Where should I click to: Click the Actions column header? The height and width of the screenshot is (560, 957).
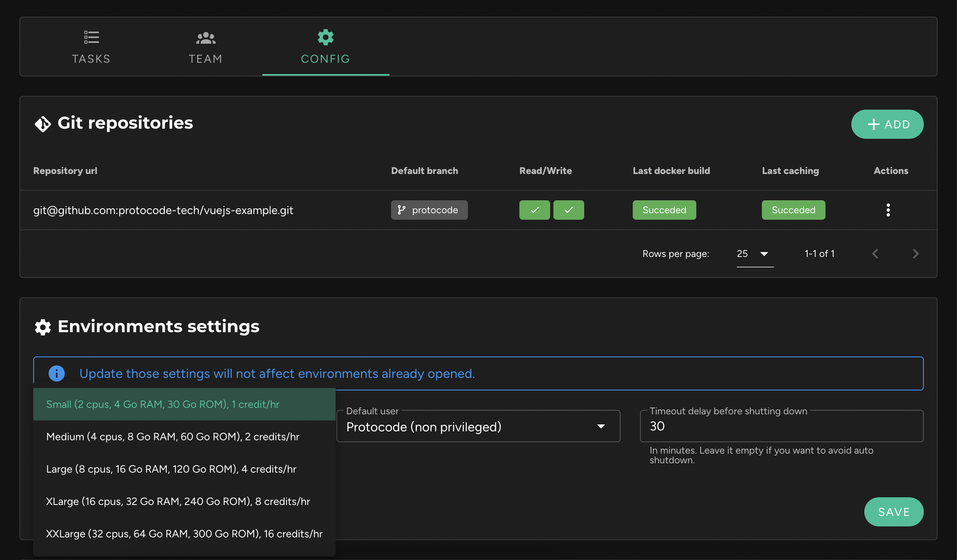(891, 171)
